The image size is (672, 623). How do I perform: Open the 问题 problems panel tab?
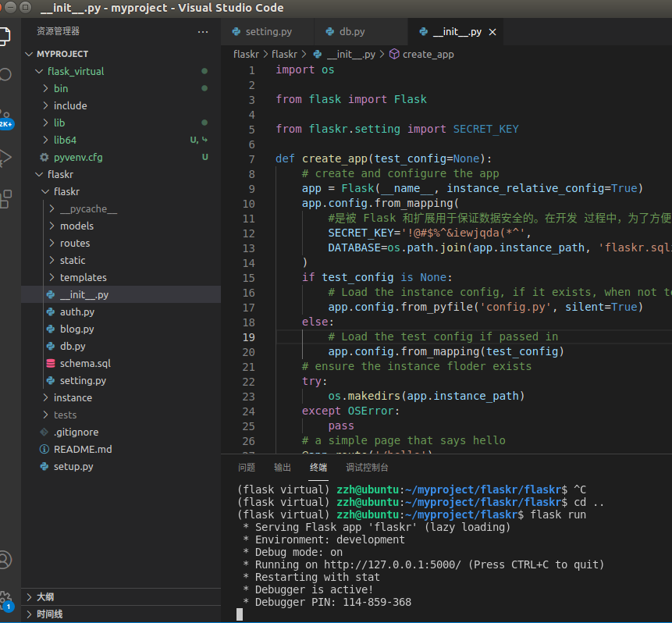click(x=247, y=468)
